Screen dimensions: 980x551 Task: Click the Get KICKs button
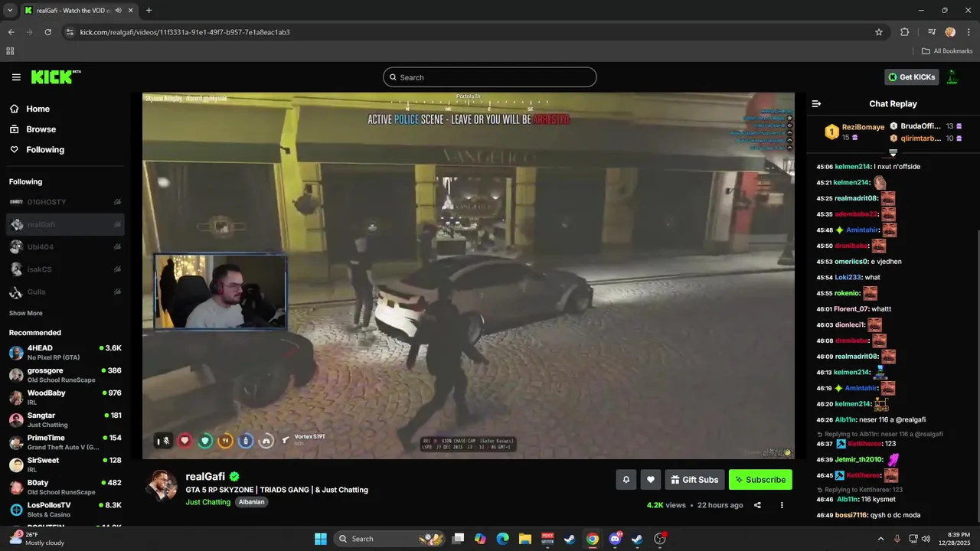pyautogui.click(x=911, y=77)
